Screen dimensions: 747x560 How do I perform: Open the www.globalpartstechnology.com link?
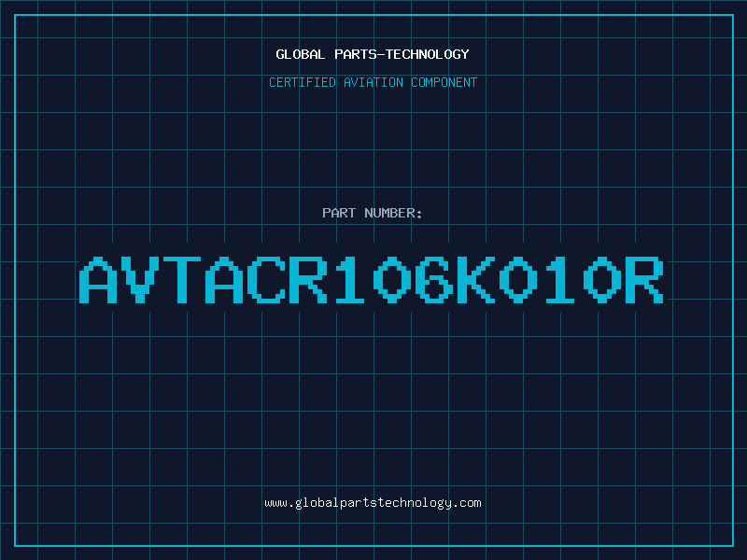coord(373,503)
